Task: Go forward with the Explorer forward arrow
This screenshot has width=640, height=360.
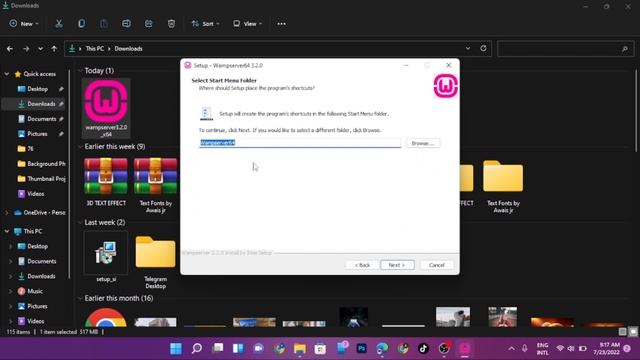Action: 26,49
